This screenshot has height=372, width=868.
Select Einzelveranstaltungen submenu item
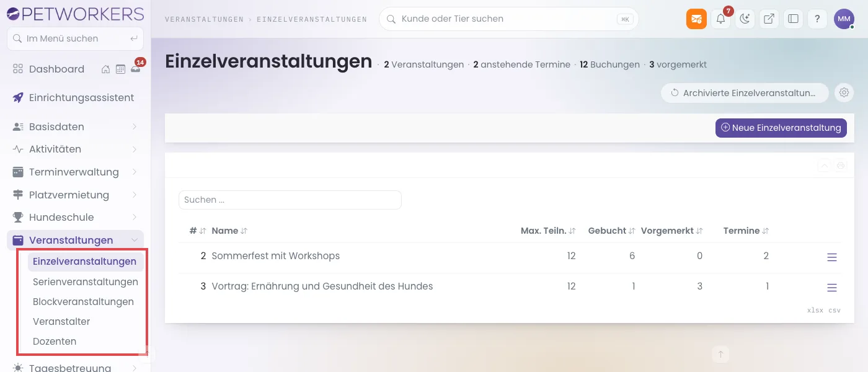[86, 262]
